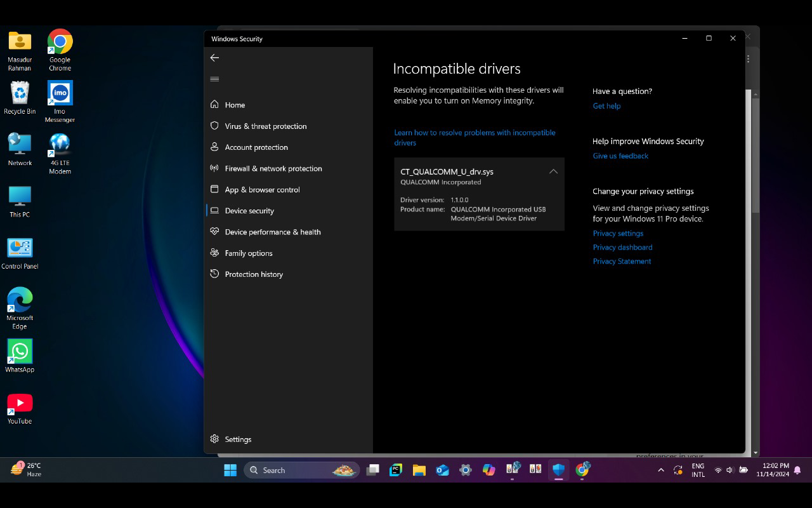Click the Firewall wireless signal icon
812x508 pixels.
214,168
